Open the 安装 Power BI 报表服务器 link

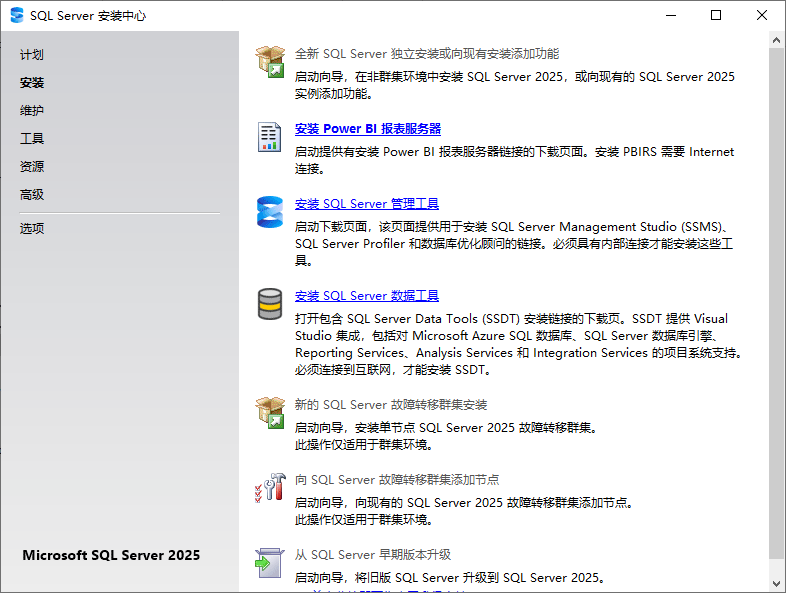point(368,129)
